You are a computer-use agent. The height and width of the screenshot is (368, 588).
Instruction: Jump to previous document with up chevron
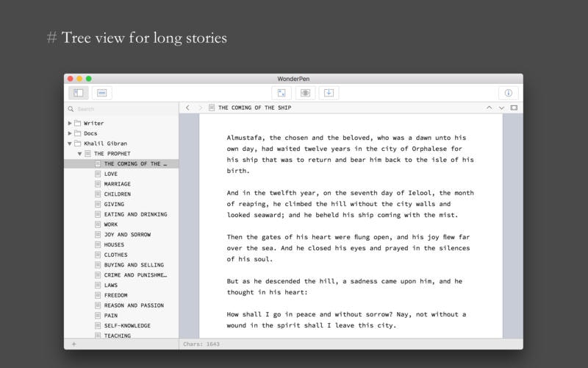pyautogui.click(x=490, y=107)
